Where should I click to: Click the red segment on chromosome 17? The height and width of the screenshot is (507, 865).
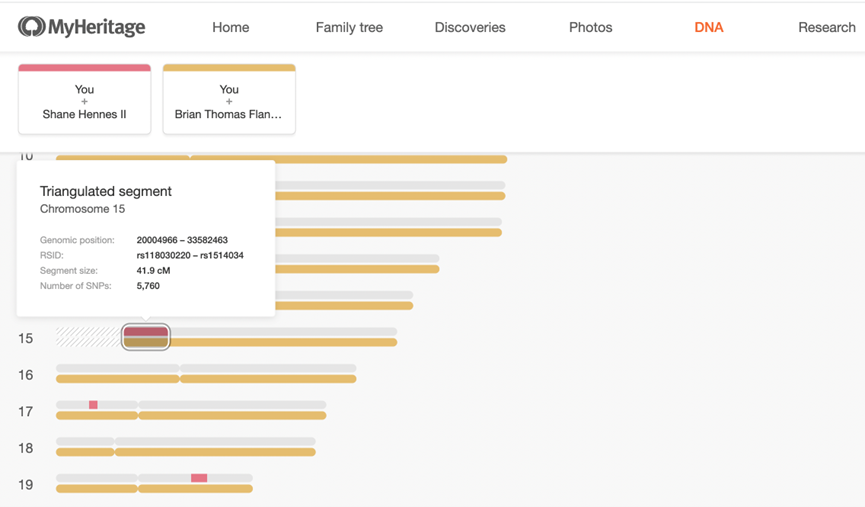pos(93,405)
